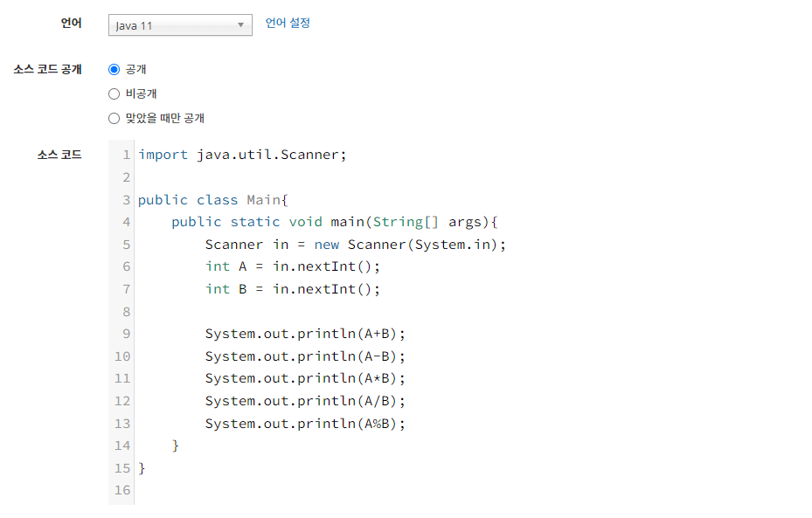Screen dimensions: 812x518
Task: Click the 소스 코드 공개 label
Action: click(48, 69)
